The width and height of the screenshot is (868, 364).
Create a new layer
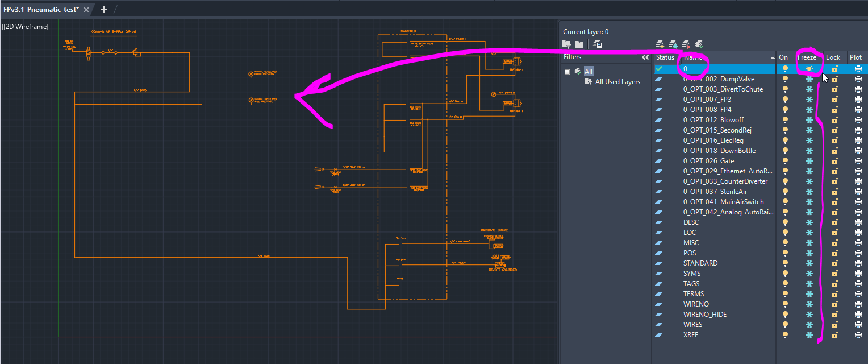(660, 44)
